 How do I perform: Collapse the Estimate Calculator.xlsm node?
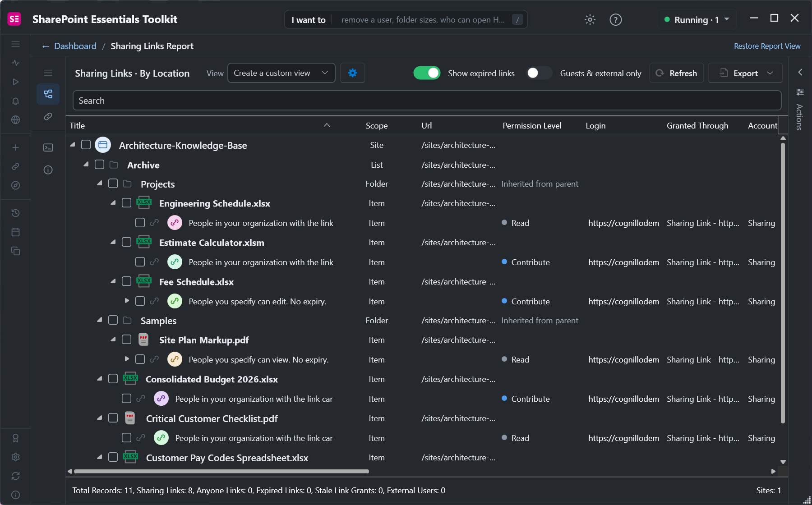[x=113, y=242]
